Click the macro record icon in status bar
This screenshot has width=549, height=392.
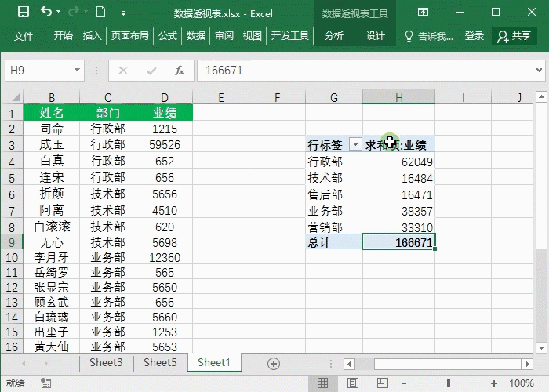(45, 383)
